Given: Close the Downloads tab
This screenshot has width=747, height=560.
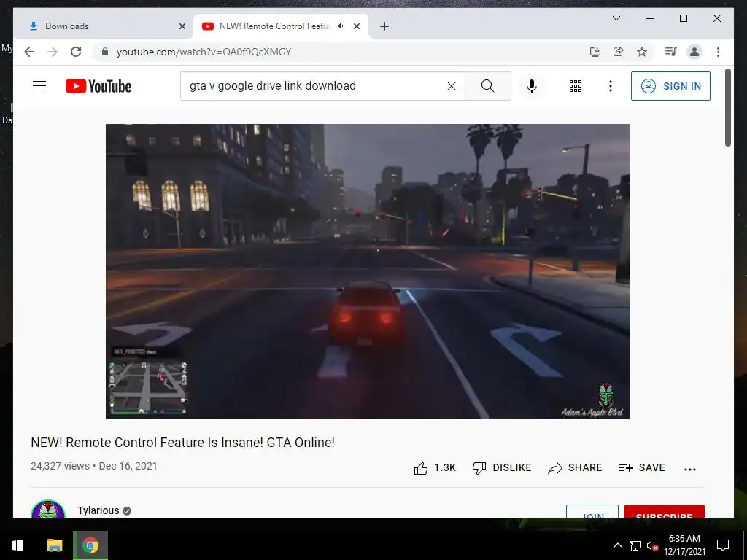Looking at the screenshot, I should pos(182,26).
